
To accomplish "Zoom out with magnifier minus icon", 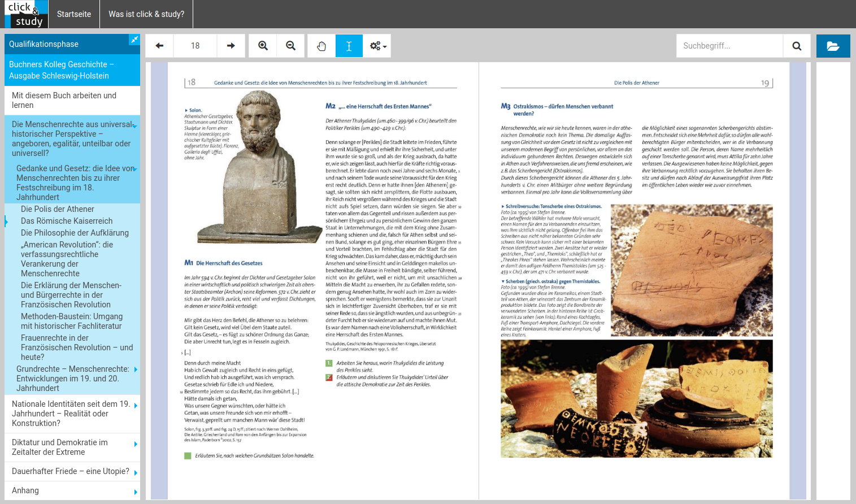I will [x=291, y=46].
